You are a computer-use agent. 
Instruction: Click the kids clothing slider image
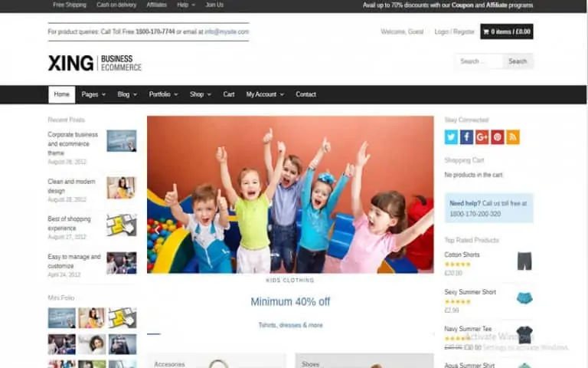(x=290, y=195)
